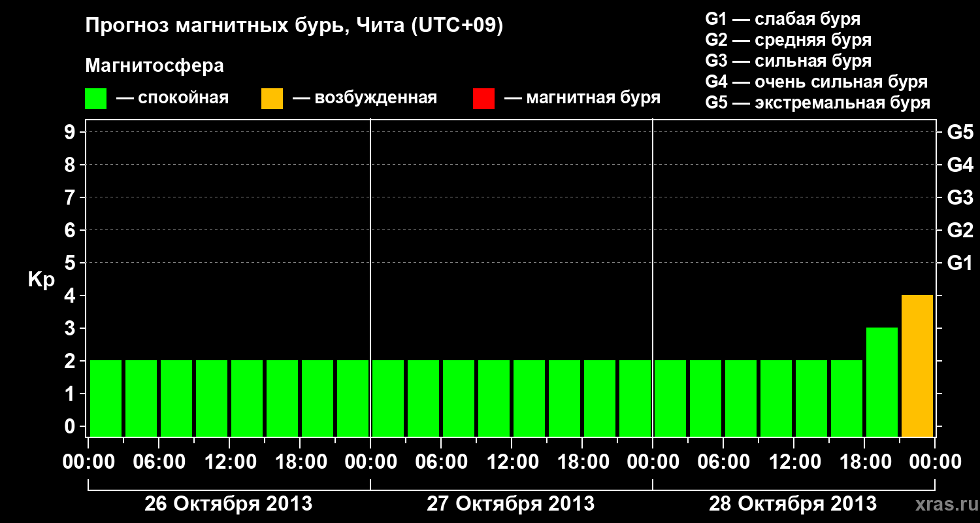Click the '26 Октября 2013' date label

coord(228,504)
